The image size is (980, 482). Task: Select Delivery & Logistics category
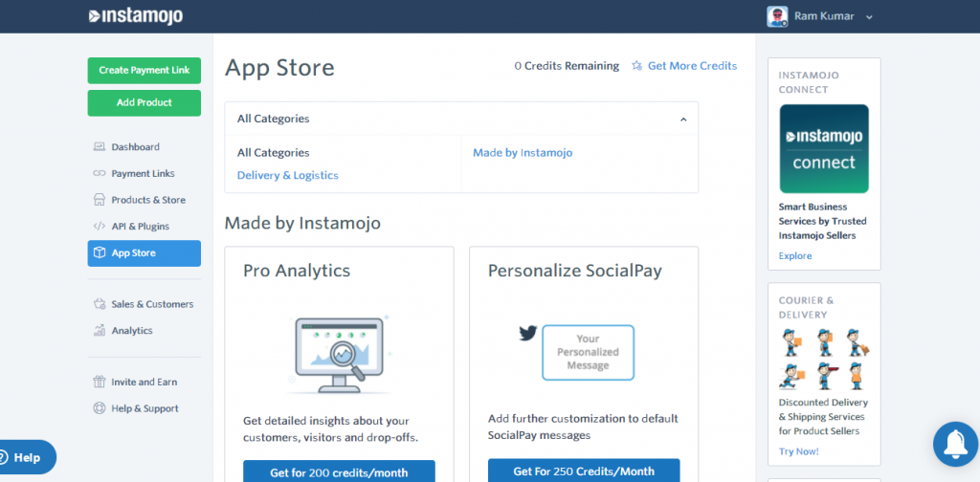(287, 175)
